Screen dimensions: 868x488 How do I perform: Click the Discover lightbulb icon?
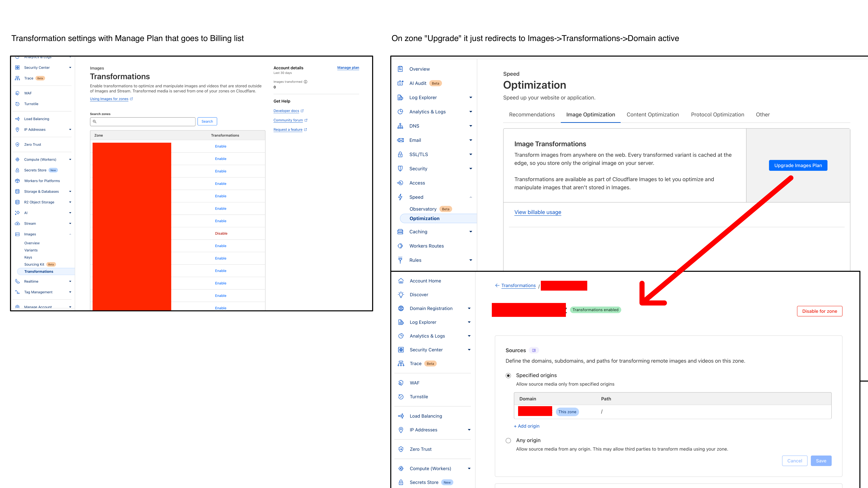point(401,295)
